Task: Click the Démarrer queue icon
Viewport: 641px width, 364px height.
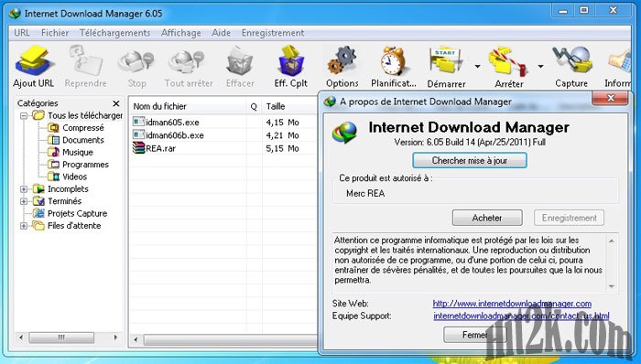Action: click(x=446, y=61)
